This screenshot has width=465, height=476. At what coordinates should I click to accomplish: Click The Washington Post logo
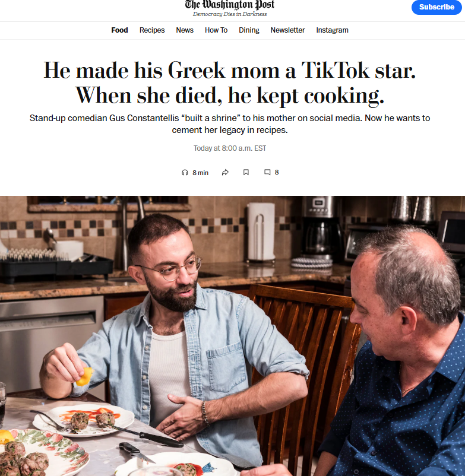click(230, 5)
